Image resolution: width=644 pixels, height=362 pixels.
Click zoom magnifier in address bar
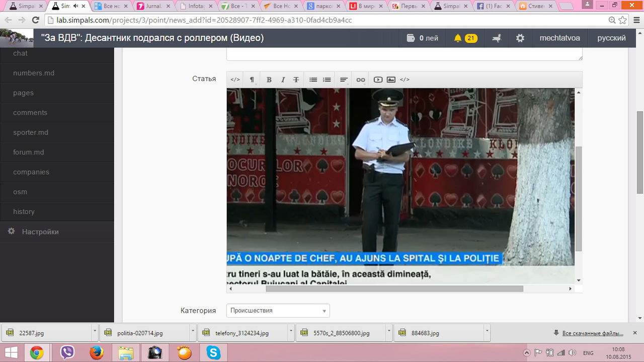[612, 20]
